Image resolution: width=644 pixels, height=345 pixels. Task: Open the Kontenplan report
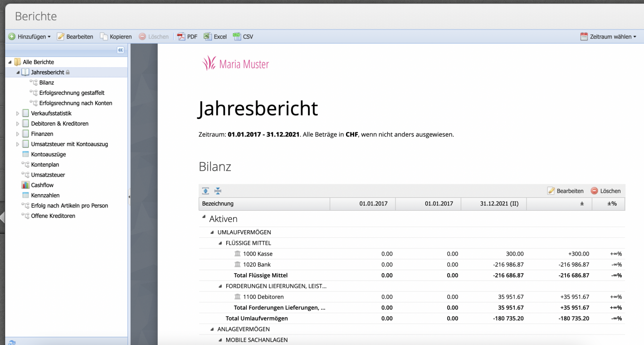point(44,164)
